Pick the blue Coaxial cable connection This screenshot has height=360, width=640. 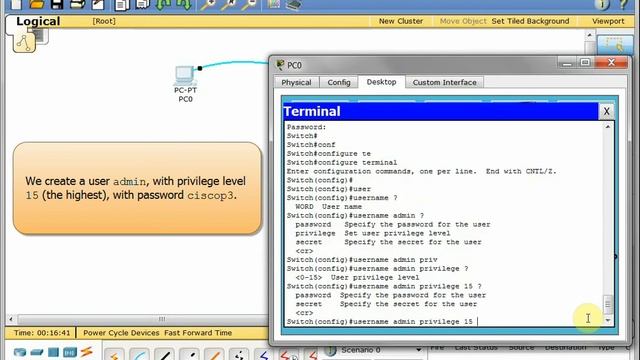point(264,355)
